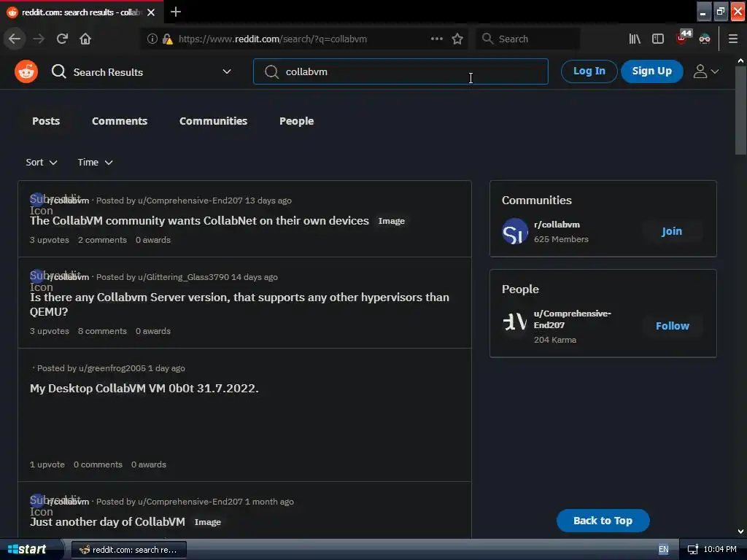Click the reddit.com taskbar window button
The height and width of the screenshot is (560, 747).
click(128, 550)
